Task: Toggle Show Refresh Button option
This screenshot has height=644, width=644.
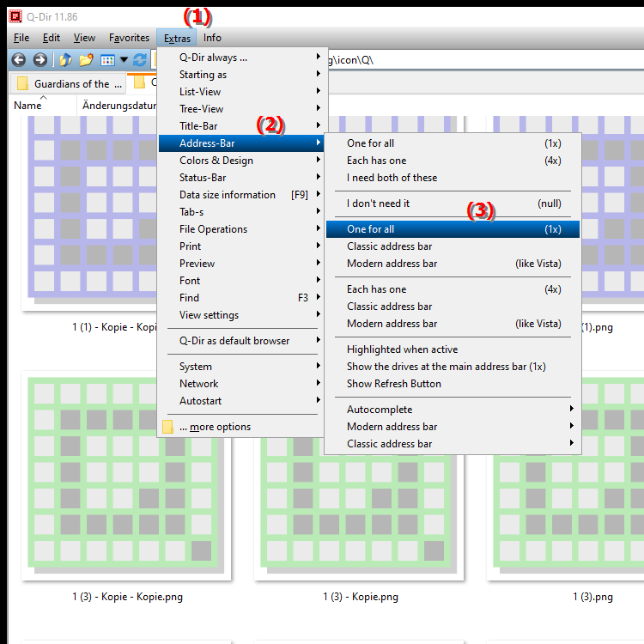Action: (453, 384)
